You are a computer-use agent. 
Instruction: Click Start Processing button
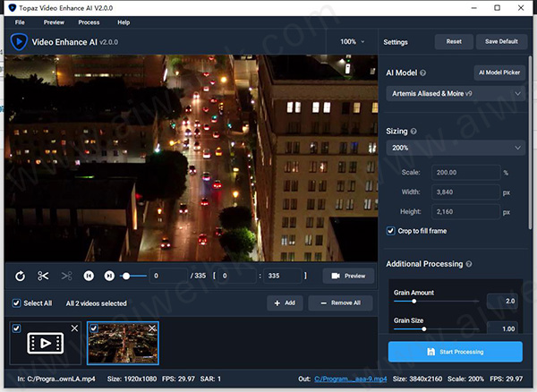pos(456,352)
